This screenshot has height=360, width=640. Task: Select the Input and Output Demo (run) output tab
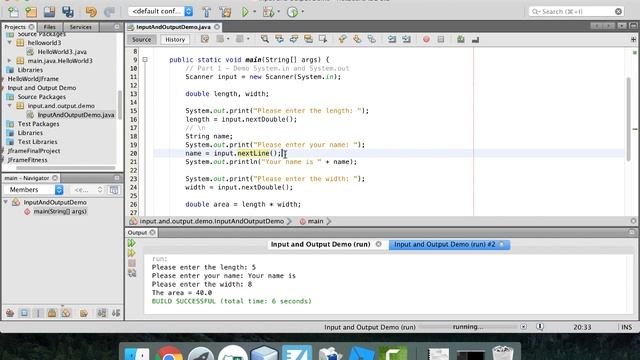(320, 244)
